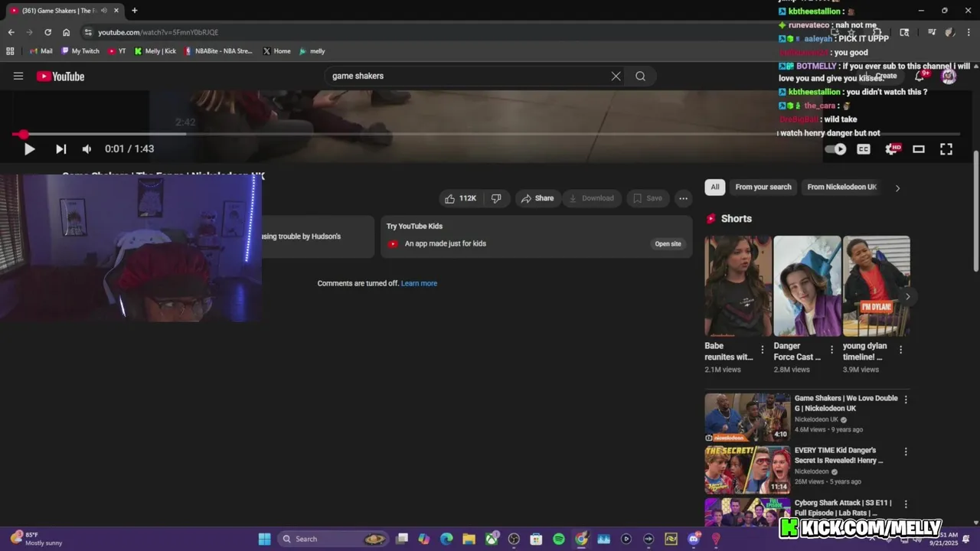980x551 pixels.
Task: Open YouTube Kids site
Action: pos(668,244)
